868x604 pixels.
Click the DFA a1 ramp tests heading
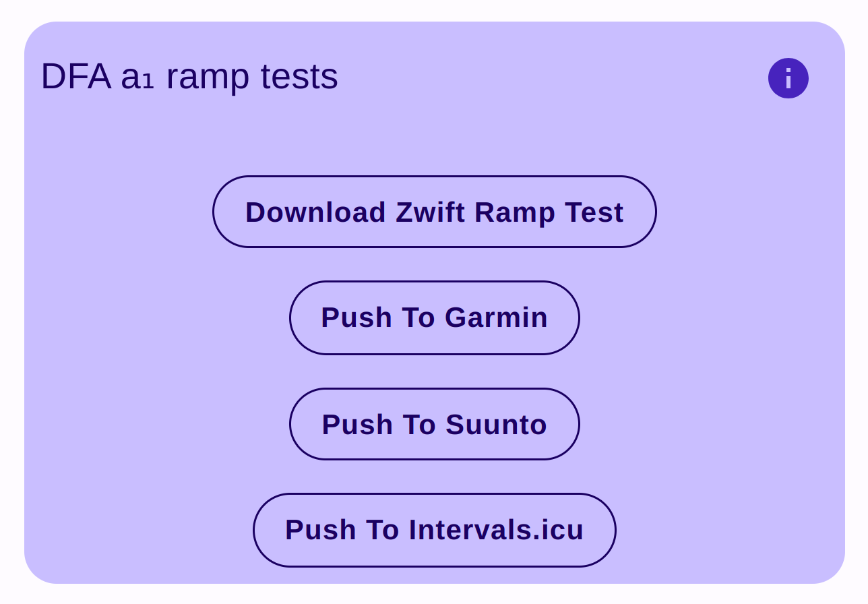pyautogui.click(x=189, y=76)
